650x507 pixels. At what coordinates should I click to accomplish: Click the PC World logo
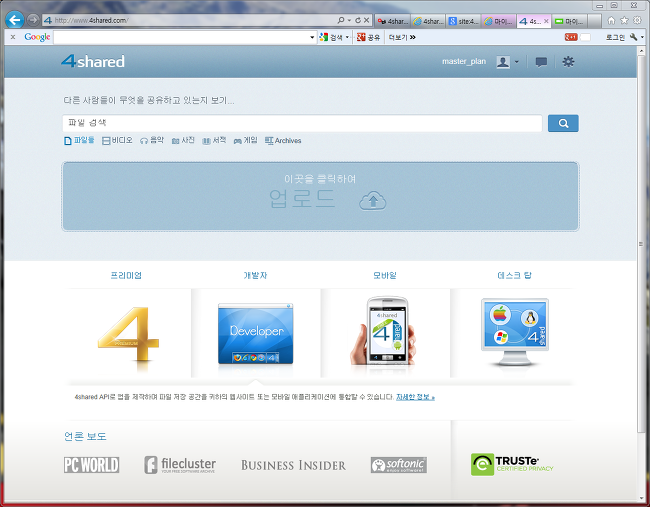tap(92, 465)
